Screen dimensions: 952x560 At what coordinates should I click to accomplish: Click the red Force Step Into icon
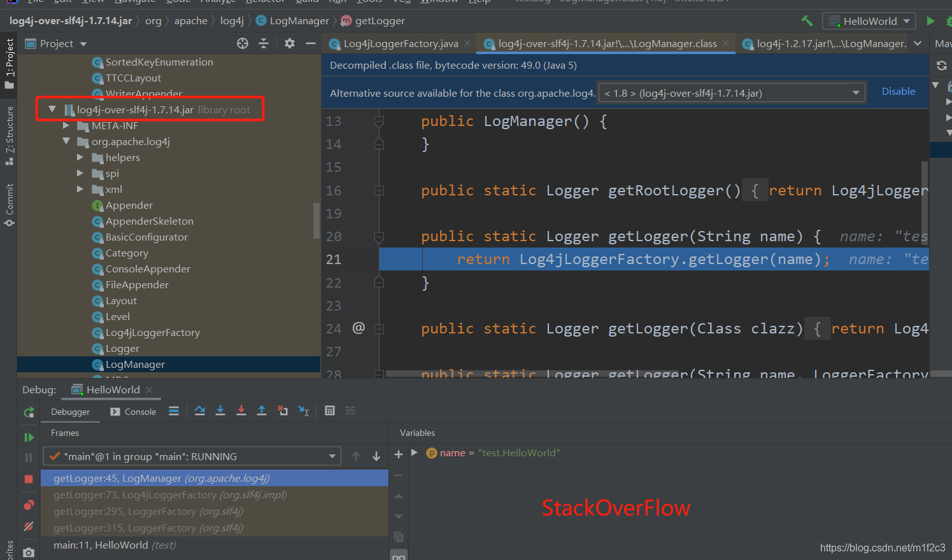coord(241,411)
